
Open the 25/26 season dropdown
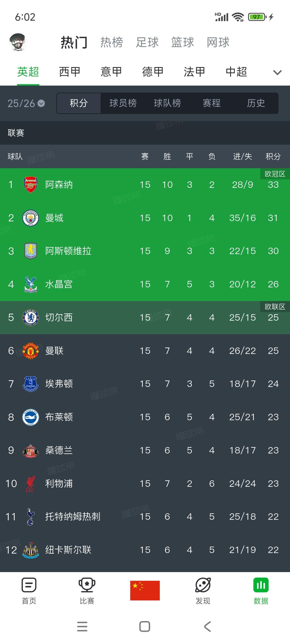point(26,103)
